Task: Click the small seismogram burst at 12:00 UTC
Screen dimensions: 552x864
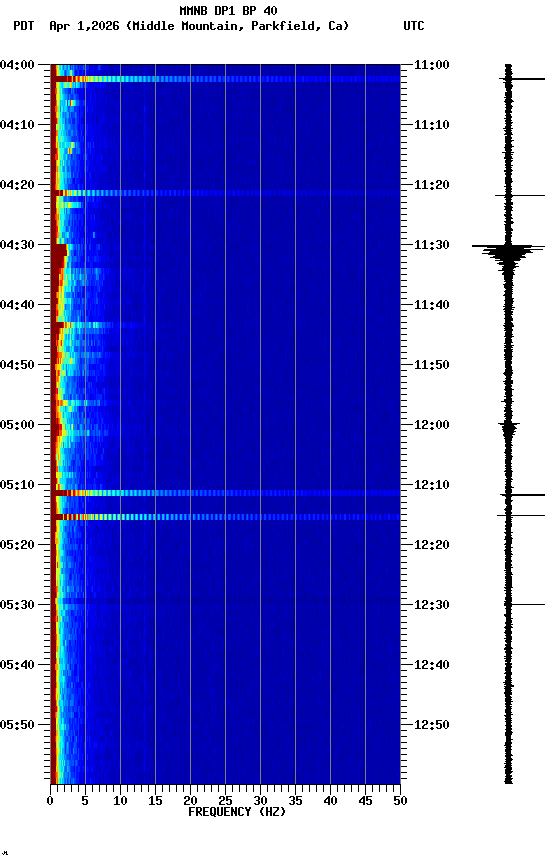Action: pyautogui.click(x=508, y=428)
